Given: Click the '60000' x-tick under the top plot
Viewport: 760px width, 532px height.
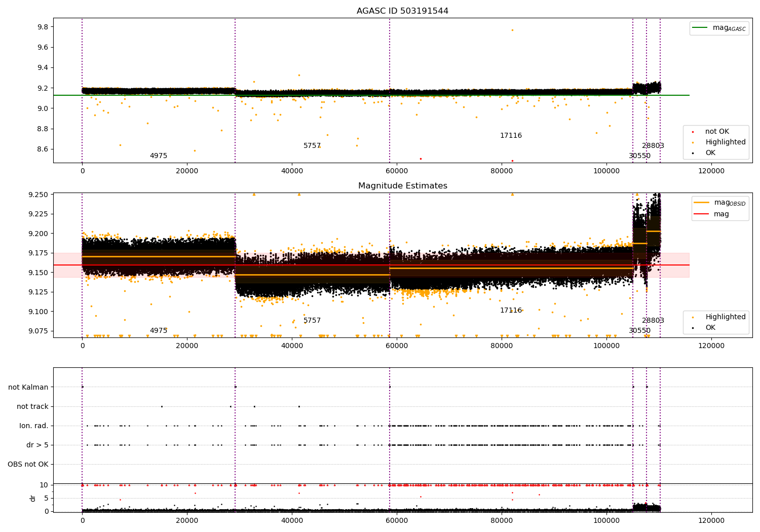Looking at the screenshot, I should point(397,171).
